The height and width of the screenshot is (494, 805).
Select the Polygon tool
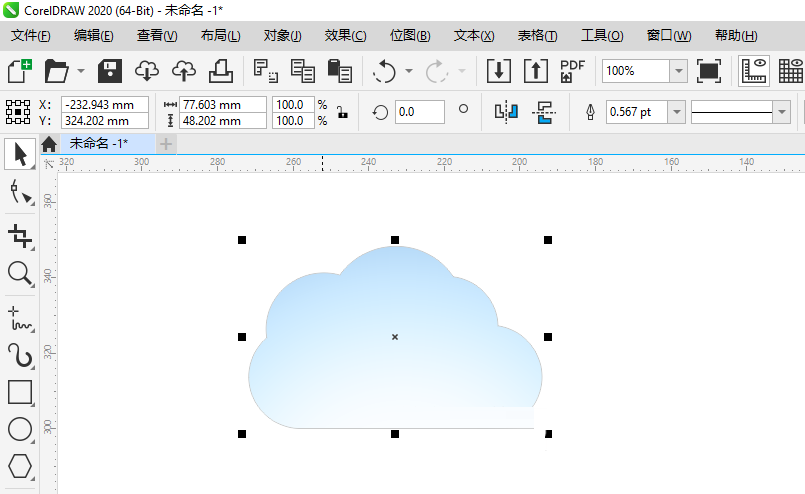(x=20, y=466)
